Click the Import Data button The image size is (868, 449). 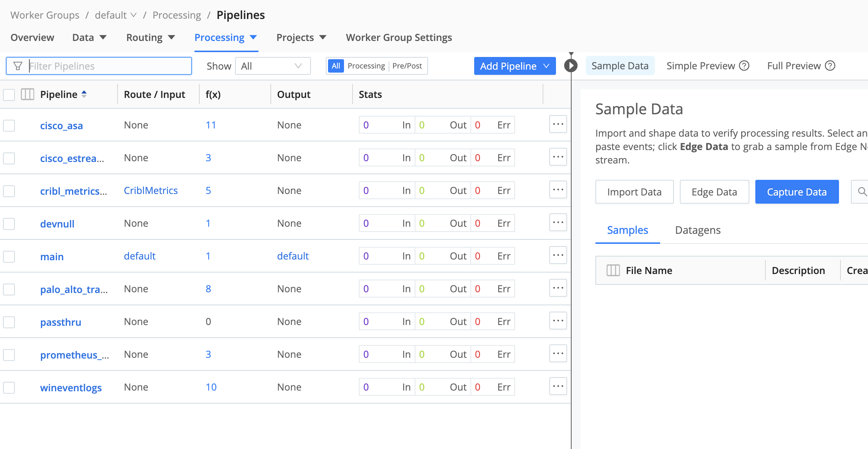pyautogui.click(x=634, y=192)
